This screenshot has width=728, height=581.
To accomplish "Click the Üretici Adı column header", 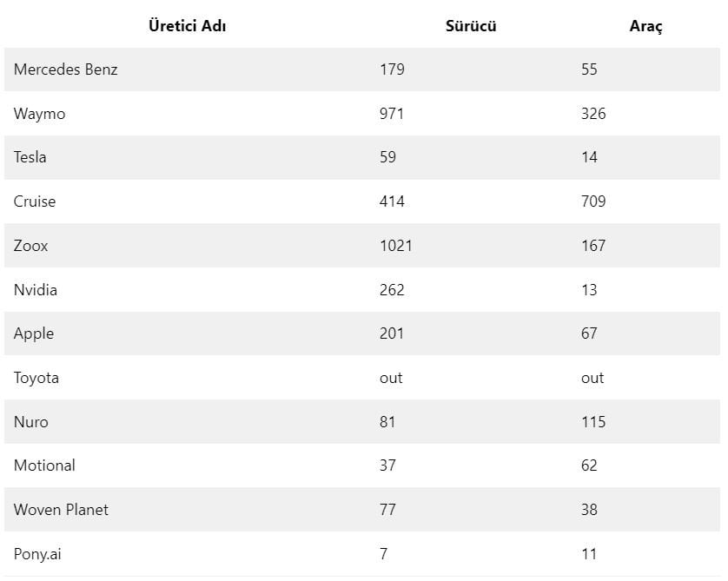I will tap(188, 26).
